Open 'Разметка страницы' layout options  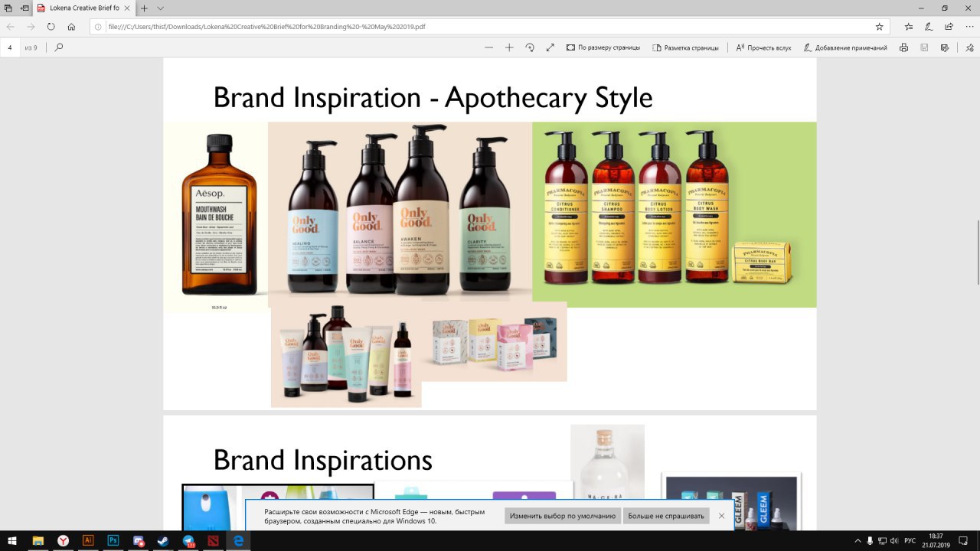(x=685, y=47)
